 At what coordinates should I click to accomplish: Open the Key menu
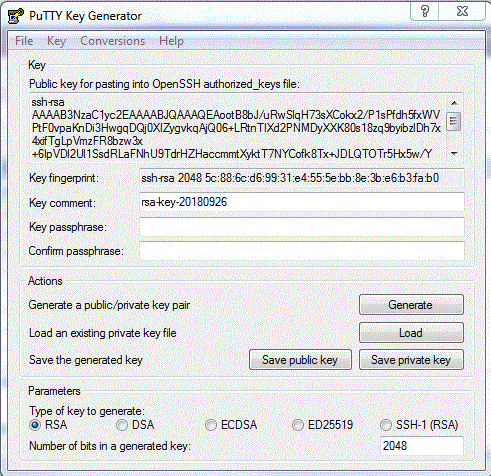coord(56,41)
